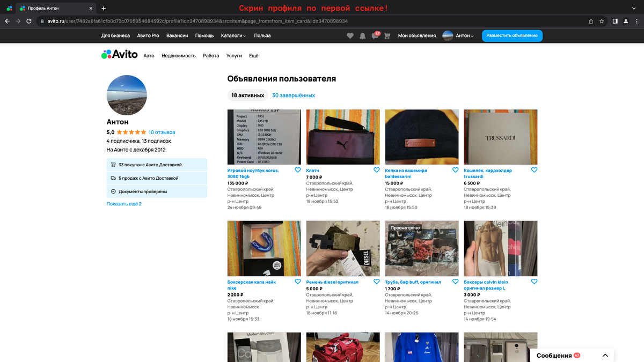Viewport: 644px width, 362px height.
Task: Expand Показать ещё 2 in profile
Action: (124, 204)
